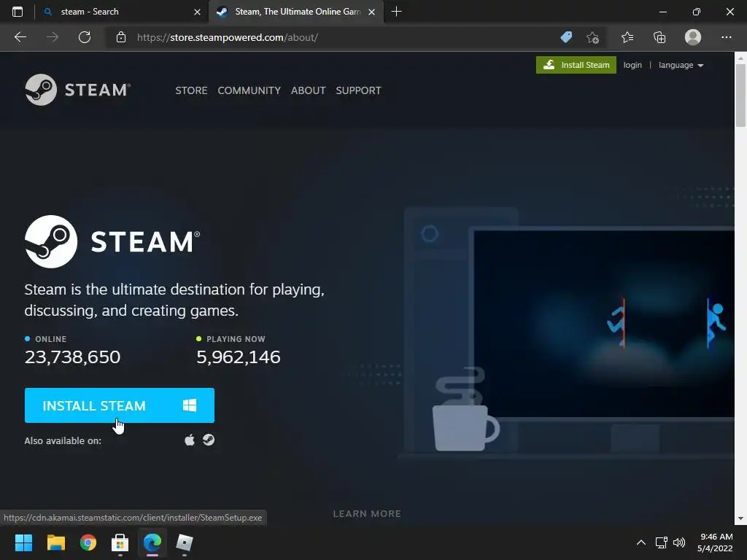Open the Edge tab actions menu icon

(18, 12)
